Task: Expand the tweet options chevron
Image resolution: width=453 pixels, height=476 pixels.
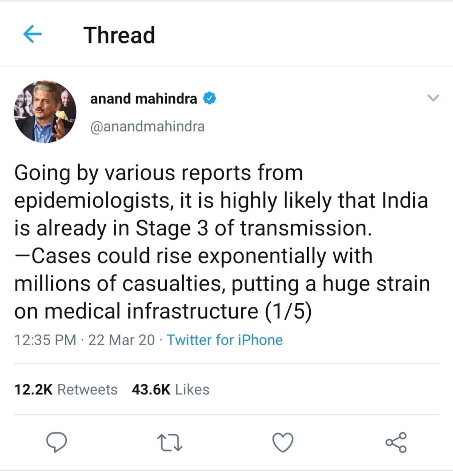Action: (x=433, y=98)
